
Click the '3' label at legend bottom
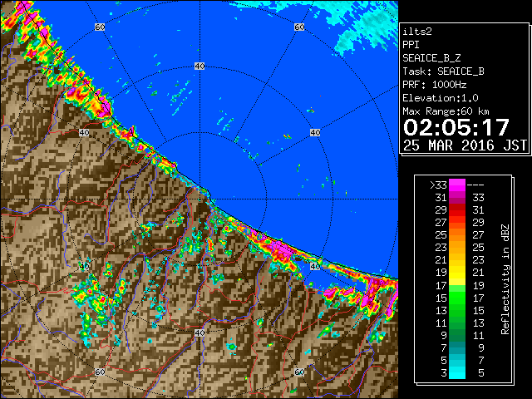[444, 373]
